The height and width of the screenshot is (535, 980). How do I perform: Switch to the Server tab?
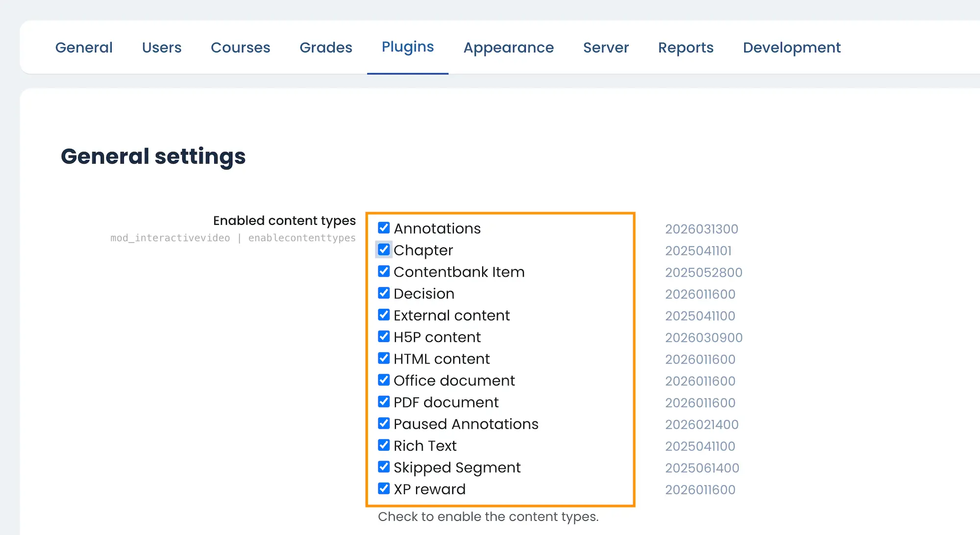pyautogui.click(x=606, y=48)
